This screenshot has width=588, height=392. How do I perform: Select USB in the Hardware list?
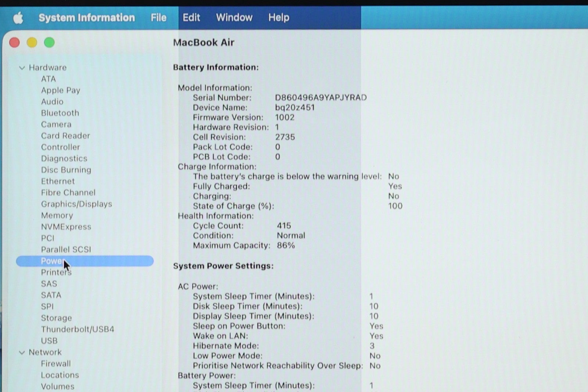point(49,341)
